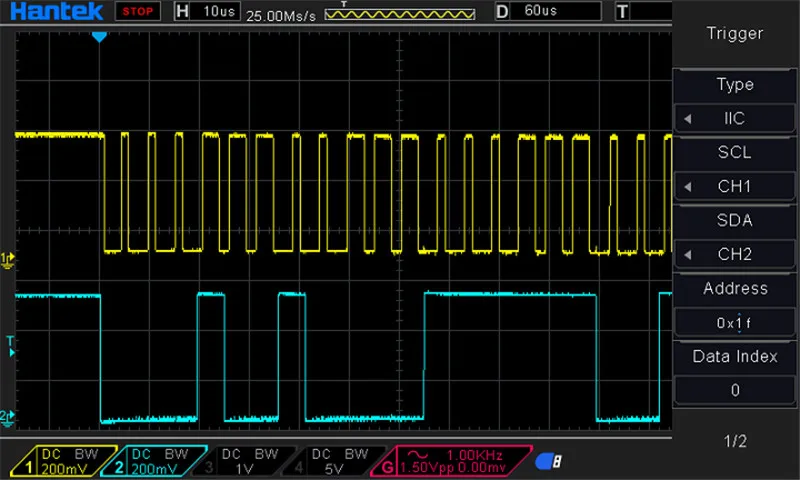Screen dimensions: 800x480
Task: Click the cyan trigger level T marker
Action: tap(11, 345)
